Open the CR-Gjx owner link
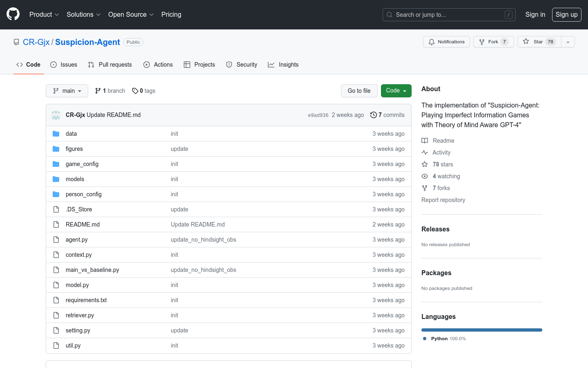This screenshot has width=588, height=368. click(36, 42)
